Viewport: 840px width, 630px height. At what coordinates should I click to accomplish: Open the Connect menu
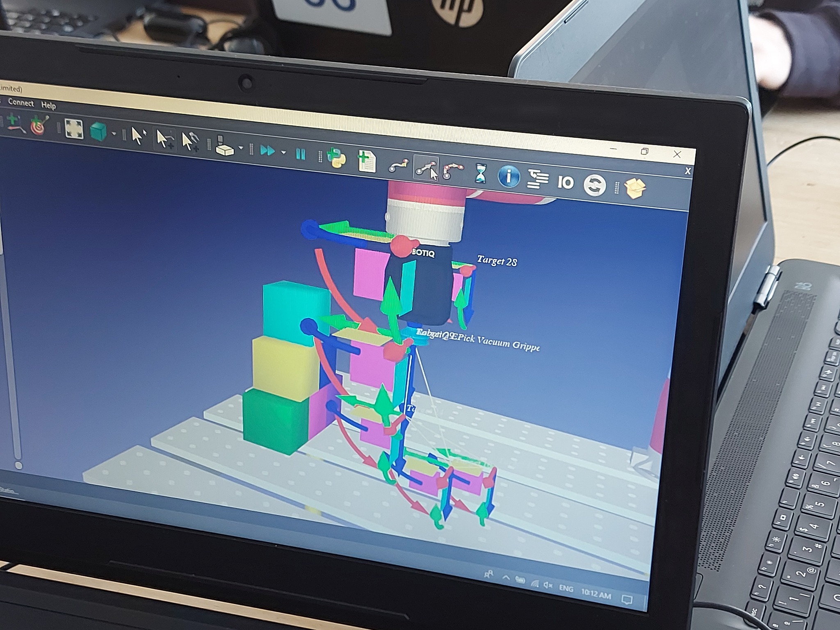coord(21,103)
